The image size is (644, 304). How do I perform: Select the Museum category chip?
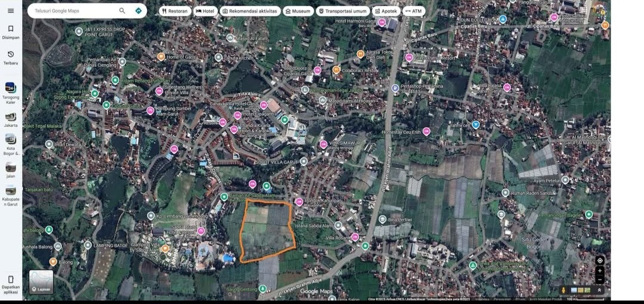click(298, 11)
